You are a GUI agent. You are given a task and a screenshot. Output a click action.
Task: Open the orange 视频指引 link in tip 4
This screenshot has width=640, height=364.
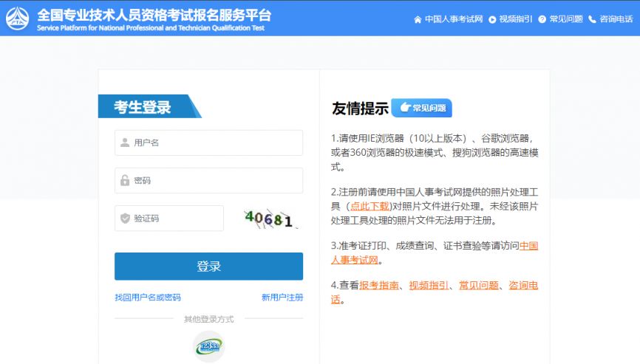[x=429, y=285]
